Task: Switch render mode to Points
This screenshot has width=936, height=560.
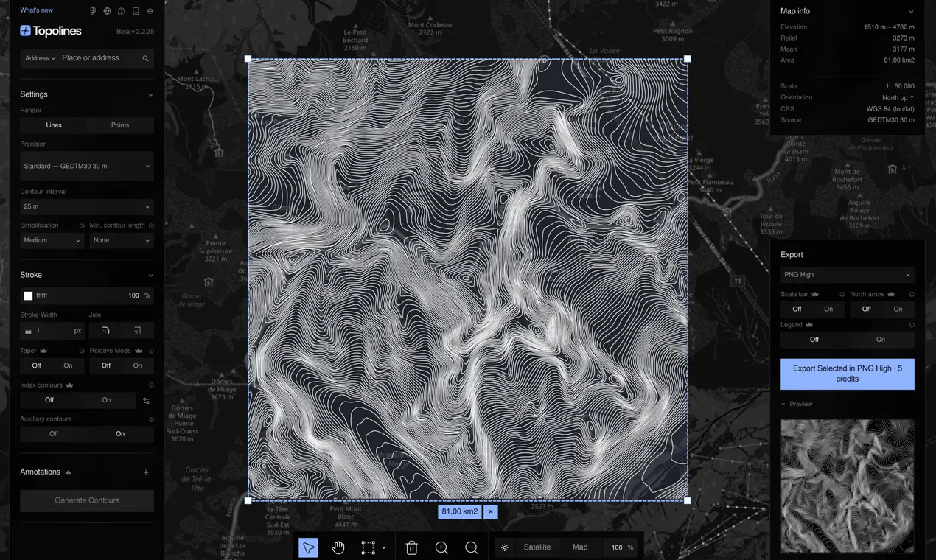Action: pyautogui.click(x=120, y=125)
